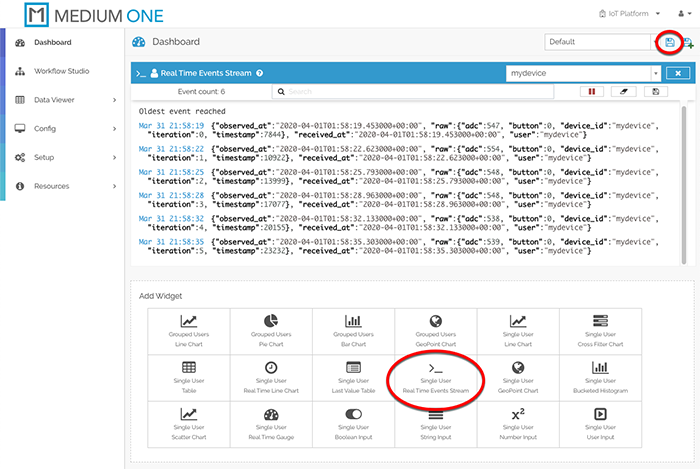Click the save events disk button
This screenshot has width=700, height=469.
pos(654,91)
